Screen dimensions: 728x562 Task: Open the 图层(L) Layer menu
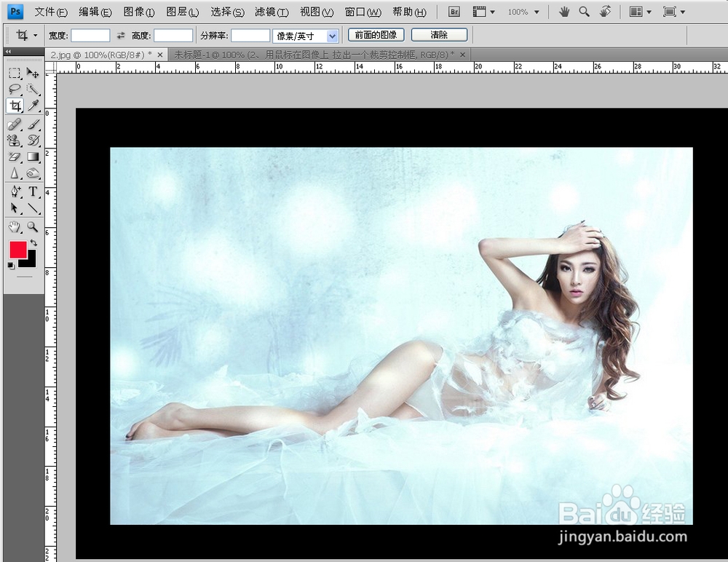coord(183,12)
